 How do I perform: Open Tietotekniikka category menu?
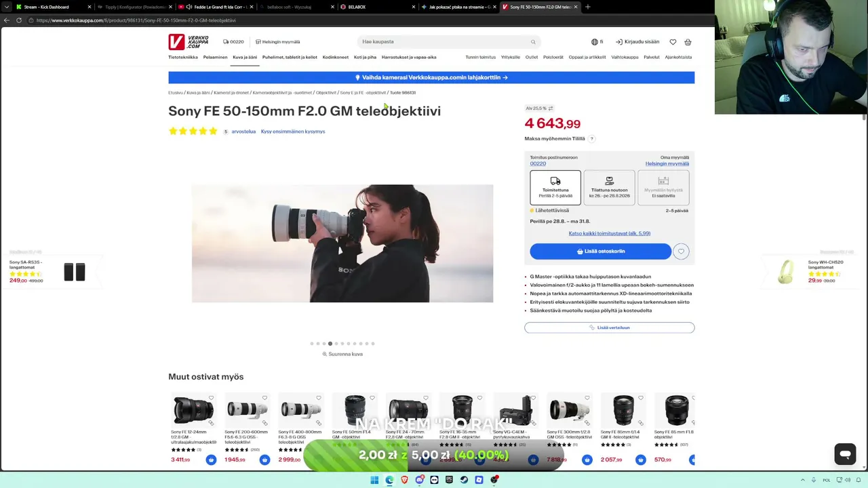point(183,57)
